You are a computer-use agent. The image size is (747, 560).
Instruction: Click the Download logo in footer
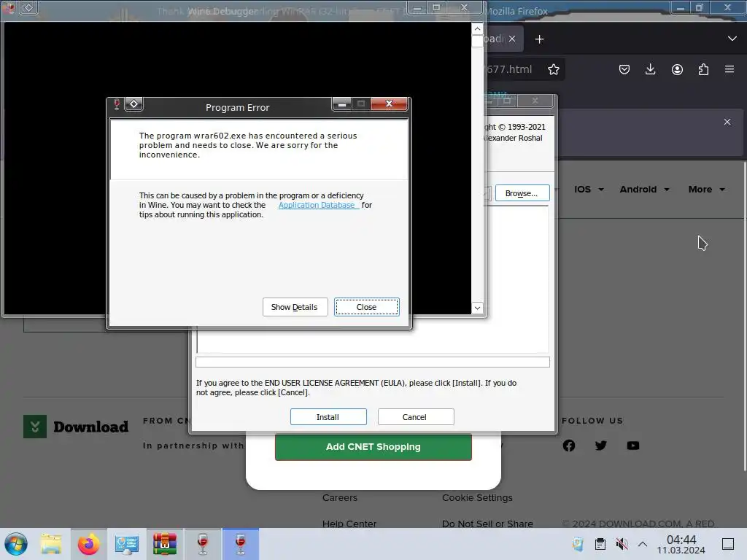pyautogui.click(x=76, y=427)
